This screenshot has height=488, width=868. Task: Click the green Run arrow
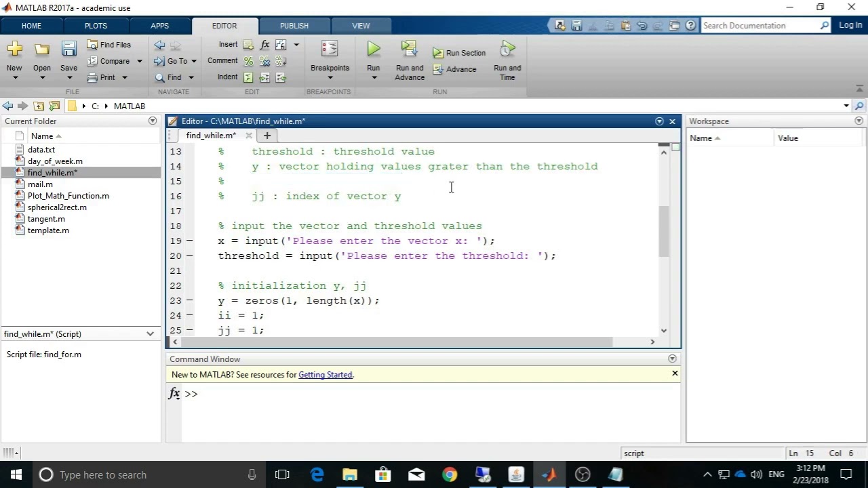374,49
